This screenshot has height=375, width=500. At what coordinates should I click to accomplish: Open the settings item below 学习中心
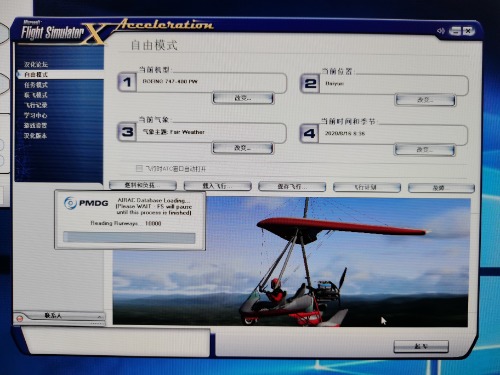pyautogui.click(x=36, y=125)
